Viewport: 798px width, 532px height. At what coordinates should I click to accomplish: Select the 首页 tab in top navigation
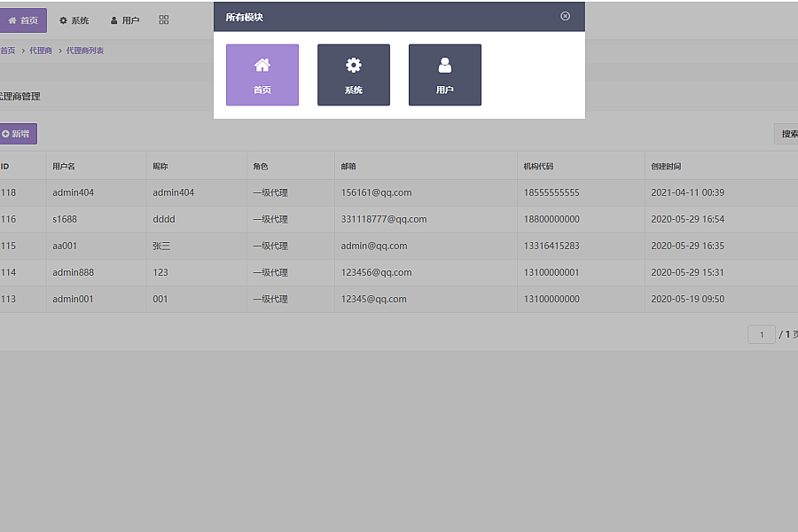[23, 20]
